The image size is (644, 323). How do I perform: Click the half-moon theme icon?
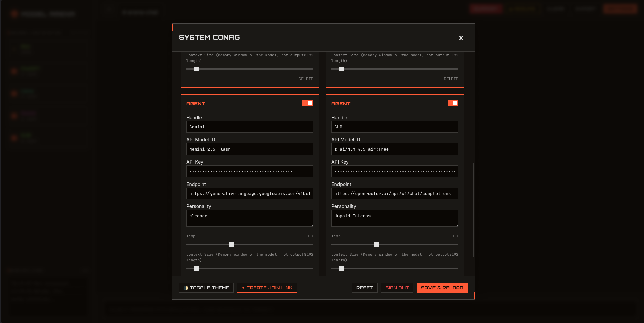186,288
